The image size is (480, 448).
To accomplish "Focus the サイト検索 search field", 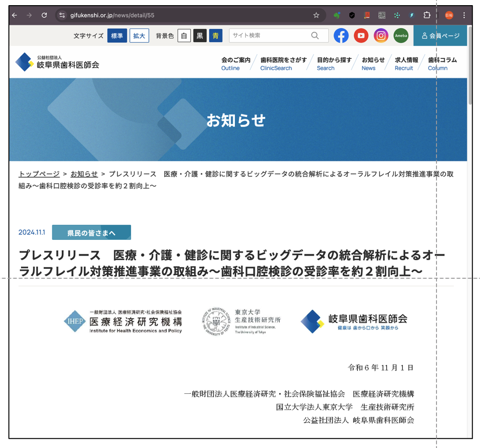I will coord(269,36).
